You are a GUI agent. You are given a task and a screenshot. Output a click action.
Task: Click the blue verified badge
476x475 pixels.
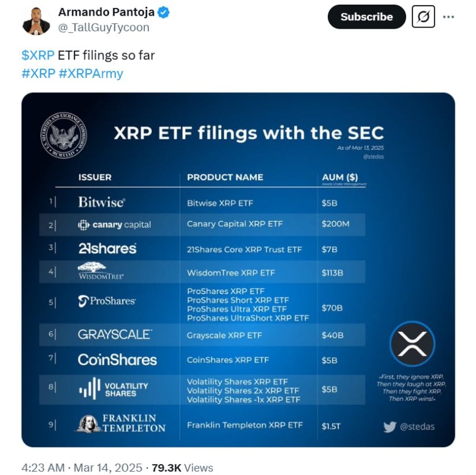click(164, 12)
